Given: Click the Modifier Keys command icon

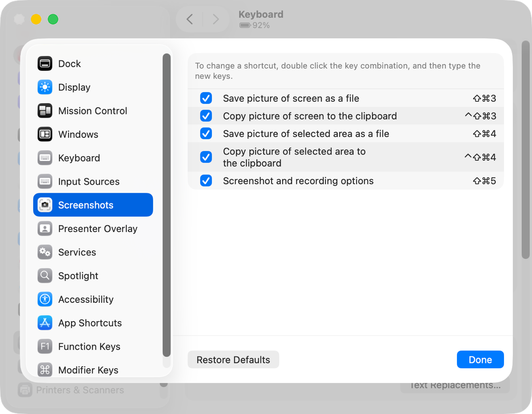Looking at the screenshot, I should tap(45, 370).
